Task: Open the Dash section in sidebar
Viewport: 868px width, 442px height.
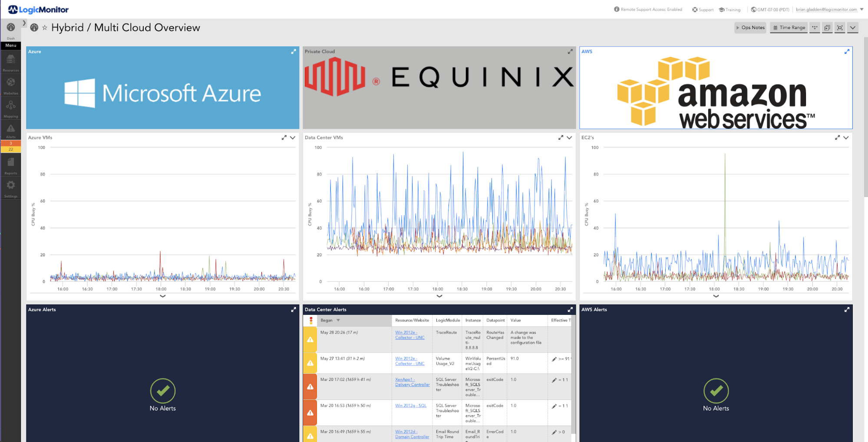Action: 11,30
